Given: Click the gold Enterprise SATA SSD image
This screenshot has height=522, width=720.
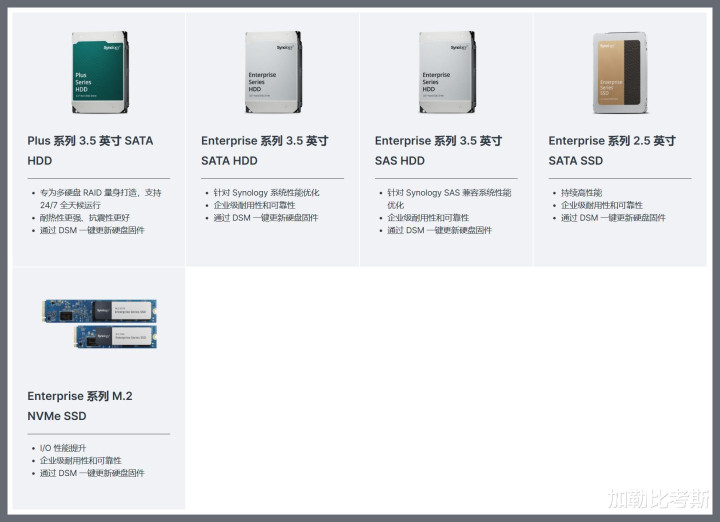Looking at the screenshot, I should coord(620,73).
